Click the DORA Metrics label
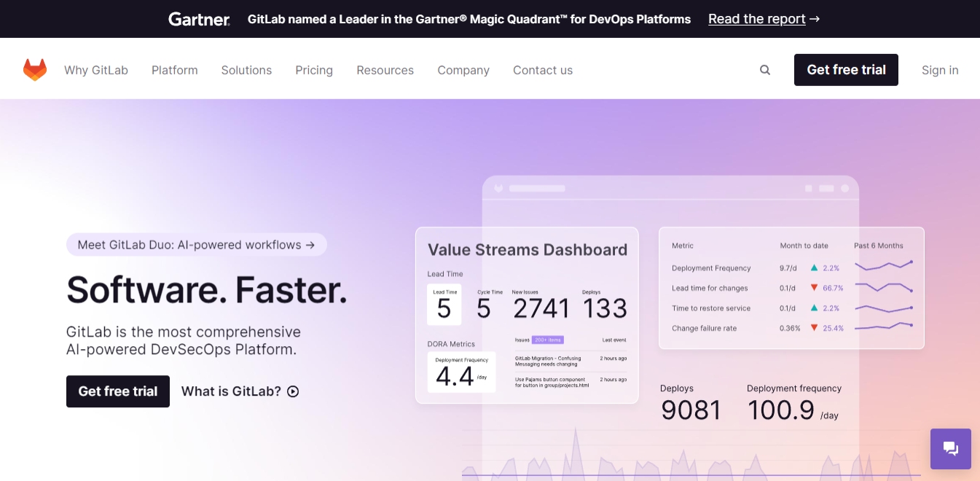 tap(451, 344)
